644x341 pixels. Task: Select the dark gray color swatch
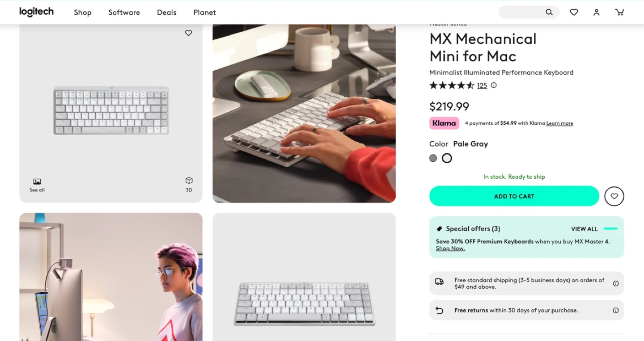click(x=433, y=158)
